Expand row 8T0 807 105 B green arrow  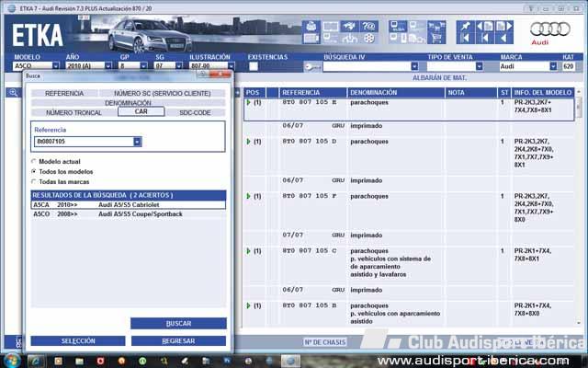pos(248,305)
